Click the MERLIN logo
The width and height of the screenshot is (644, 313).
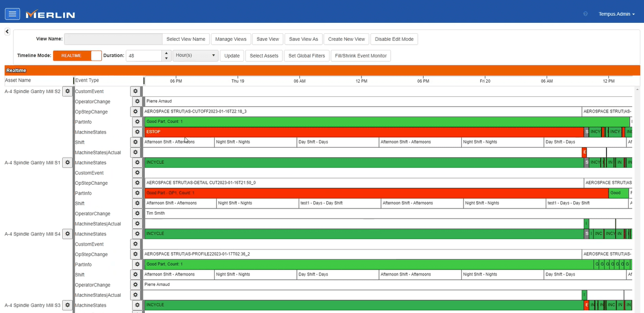pos(50,14)
